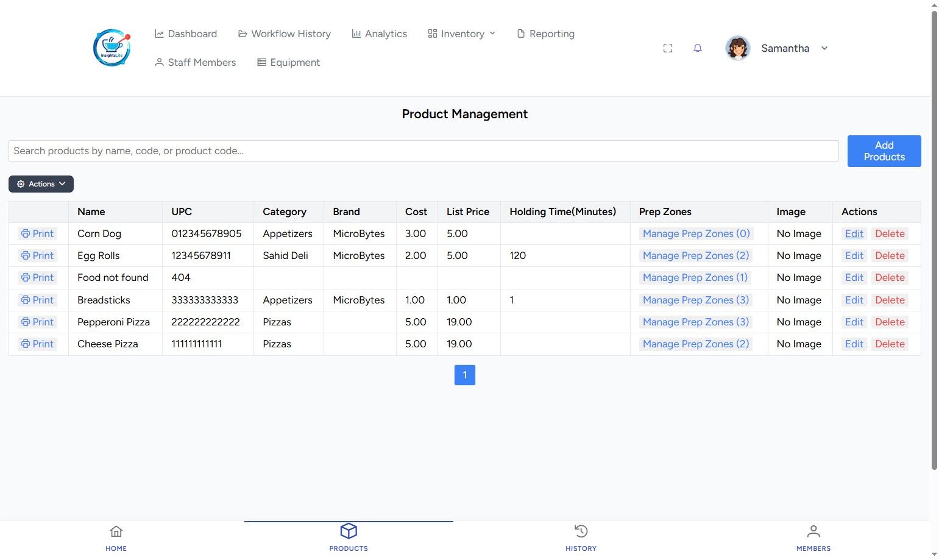This screenshot has height=560, width=939.
Task: Expand the Inventory dropdown menu
Action: tap(461, 34)
